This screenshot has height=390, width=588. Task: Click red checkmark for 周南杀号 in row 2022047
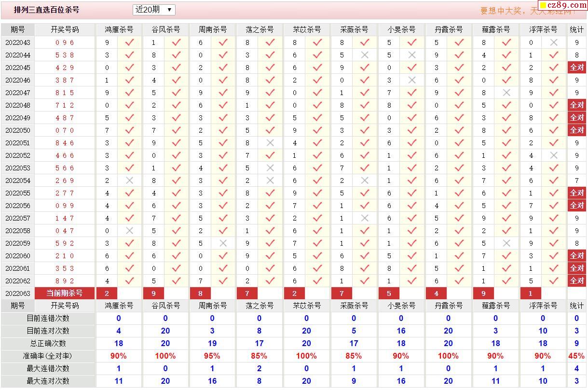223,93
